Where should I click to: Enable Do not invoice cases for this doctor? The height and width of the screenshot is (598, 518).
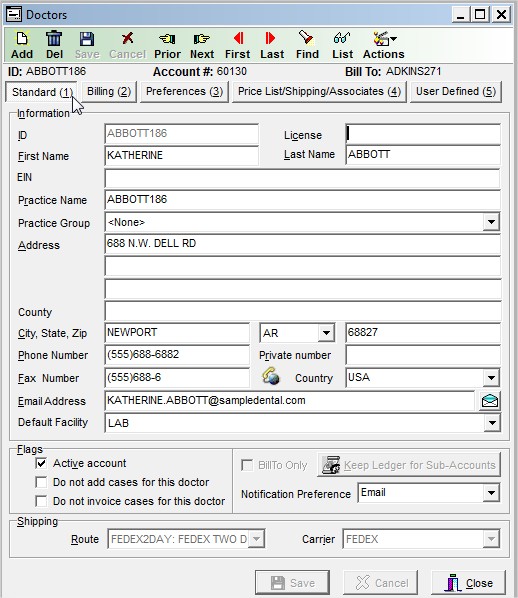coord(41,501)
